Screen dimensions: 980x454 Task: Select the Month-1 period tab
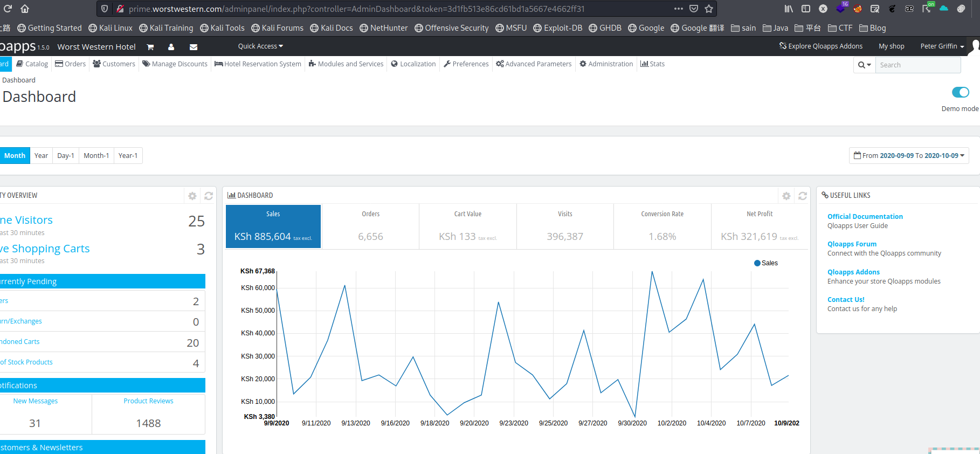[96, 155]
